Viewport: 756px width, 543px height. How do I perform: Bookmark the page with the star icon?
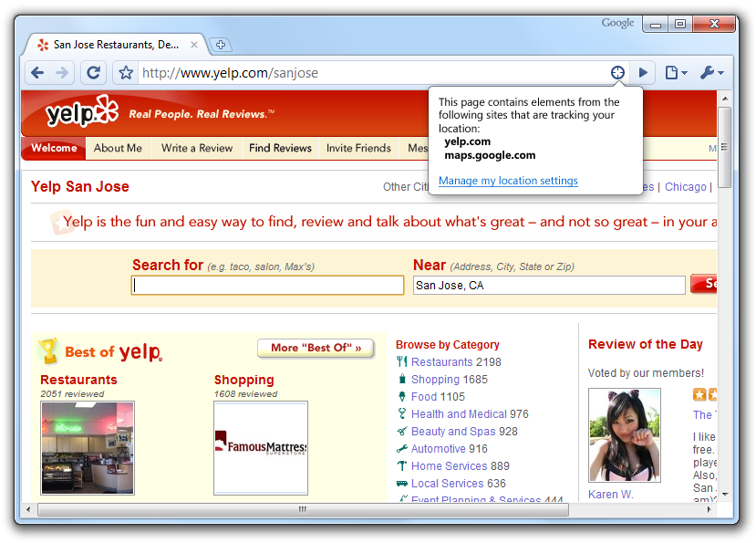[126, 73]
